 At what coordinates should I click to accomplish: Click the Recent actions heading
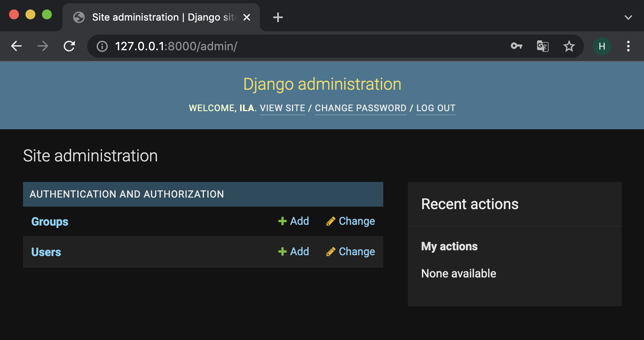pyautogui.click(x=470, y=204)
